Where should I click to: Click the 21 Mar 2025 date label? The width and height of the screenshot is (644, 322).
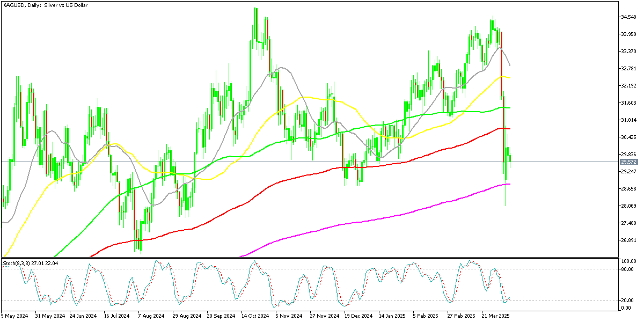coord(494,316)
